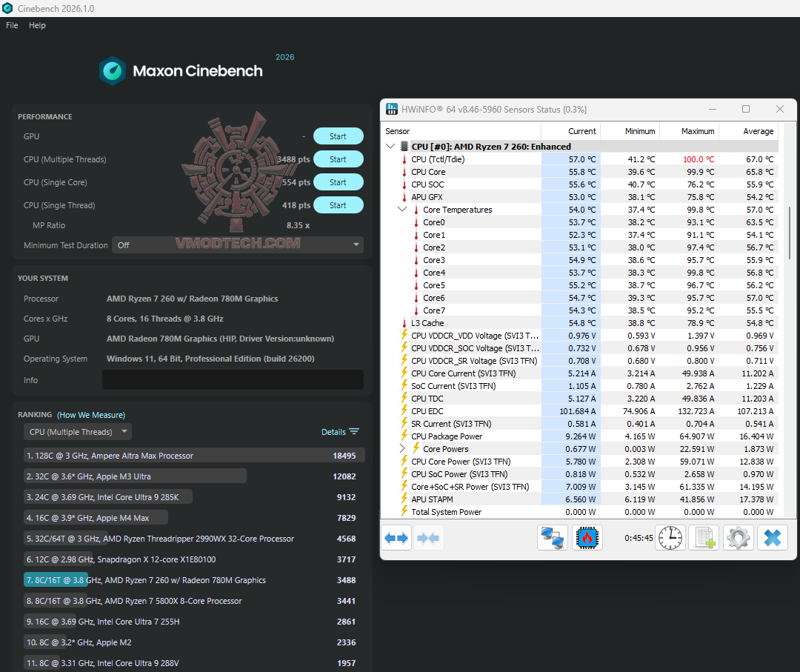This screenshot has width=800, height=672.
Task: Select the CPU TDC sensor row
Action: 581,399
